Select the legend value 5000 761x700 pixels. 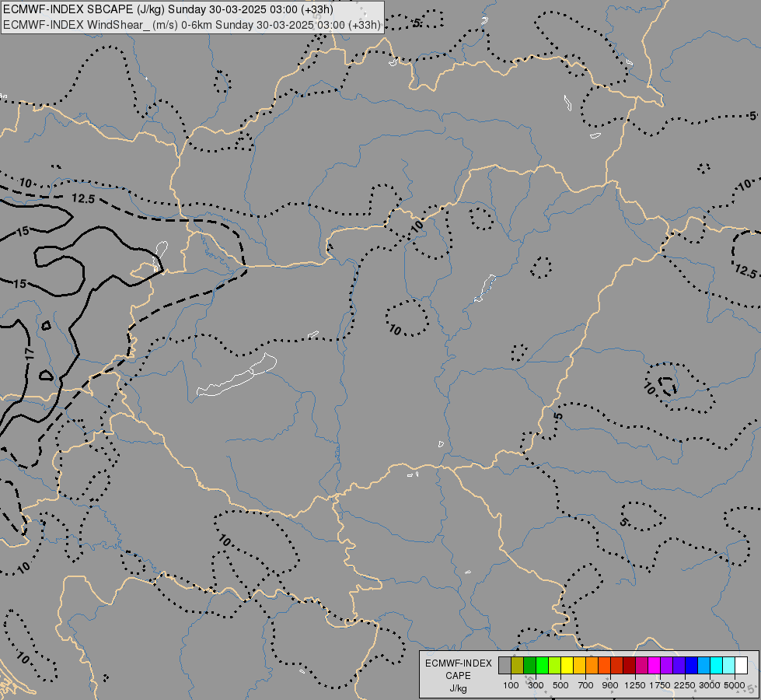point(735,685)
